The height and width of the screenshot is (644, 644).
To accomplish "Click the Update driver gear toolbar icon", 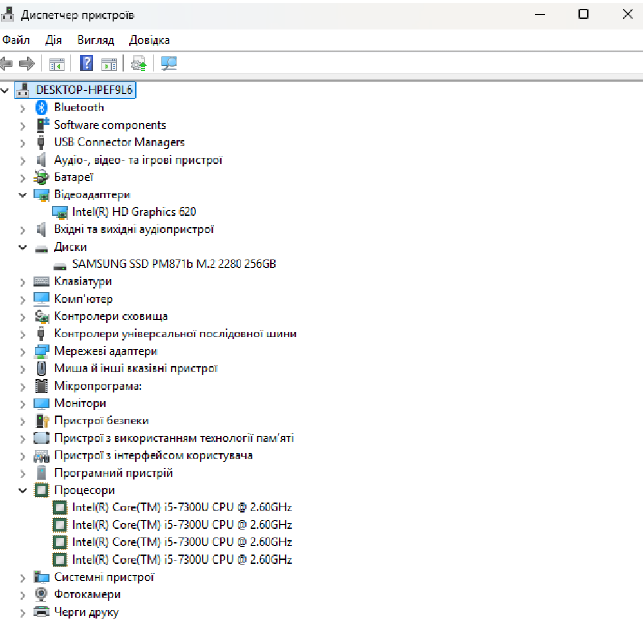I will click(x=138, y=64).
